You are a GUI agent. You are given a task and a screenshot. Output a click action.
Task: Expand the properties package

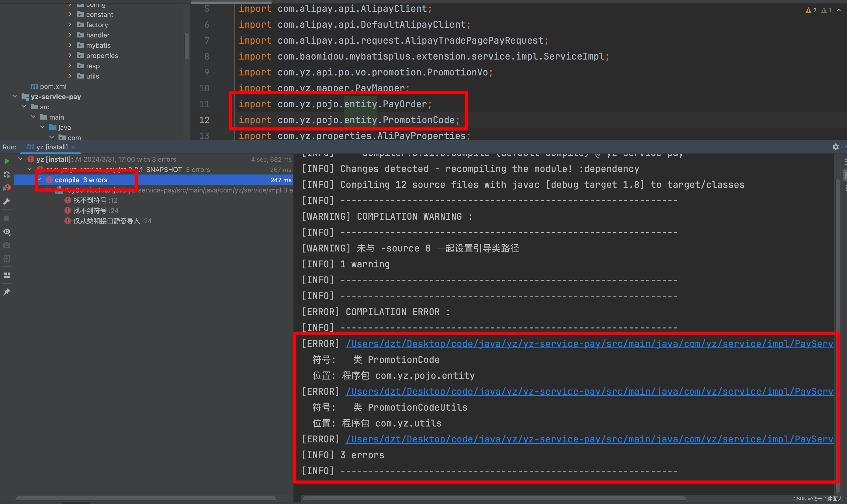tap(70, 55)
